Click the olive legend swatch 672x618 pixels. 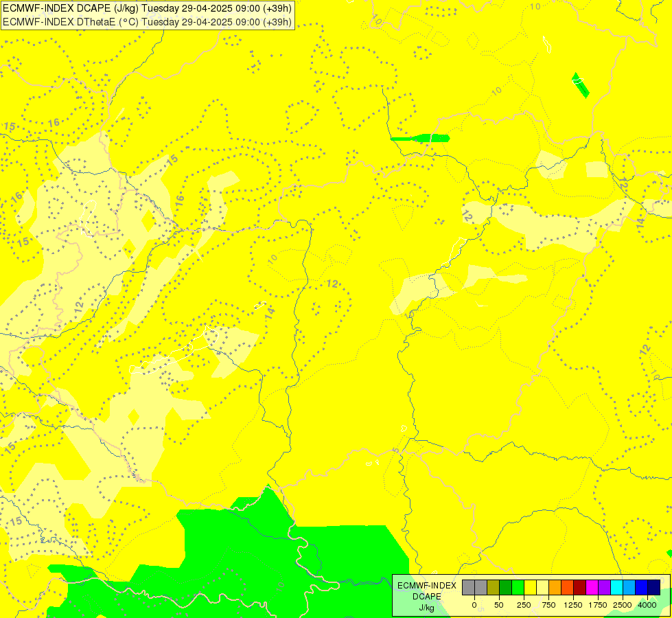click(493, 588)
